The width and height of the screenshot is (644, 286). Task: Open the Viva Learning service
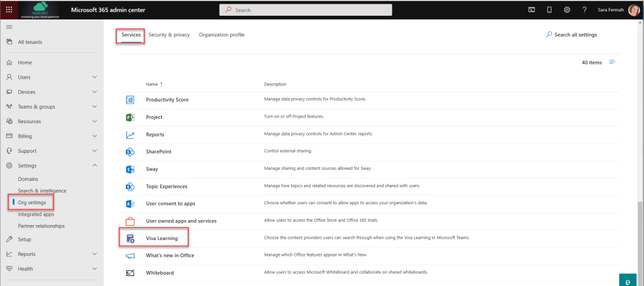click(x=162, y=238)
